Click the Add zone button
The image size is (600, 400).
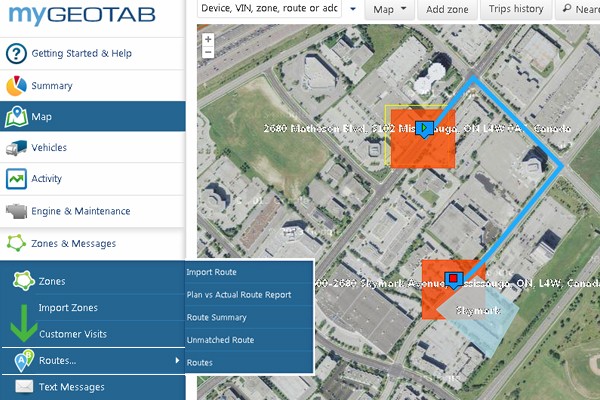tap(447, 9)
